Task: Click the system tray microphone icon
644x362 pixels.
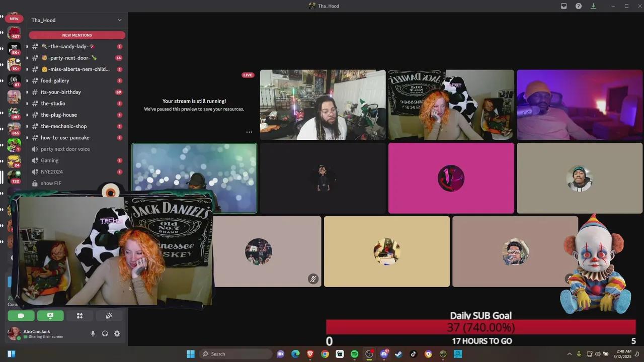Action: click(x=579, y=354)
